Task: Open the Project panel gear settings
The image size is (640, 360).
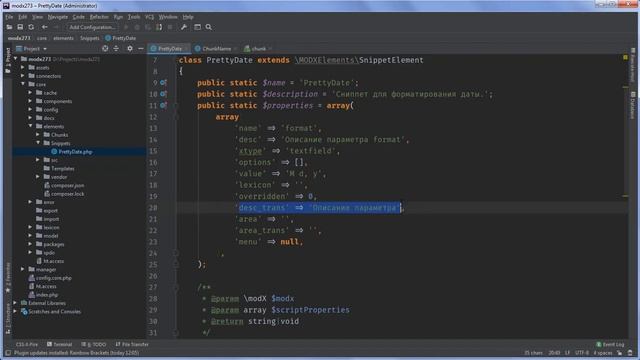Action: 130,49
